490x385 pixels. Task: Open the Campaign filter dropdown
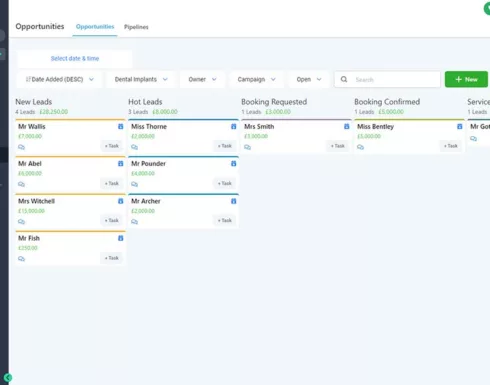pos(256,79)
